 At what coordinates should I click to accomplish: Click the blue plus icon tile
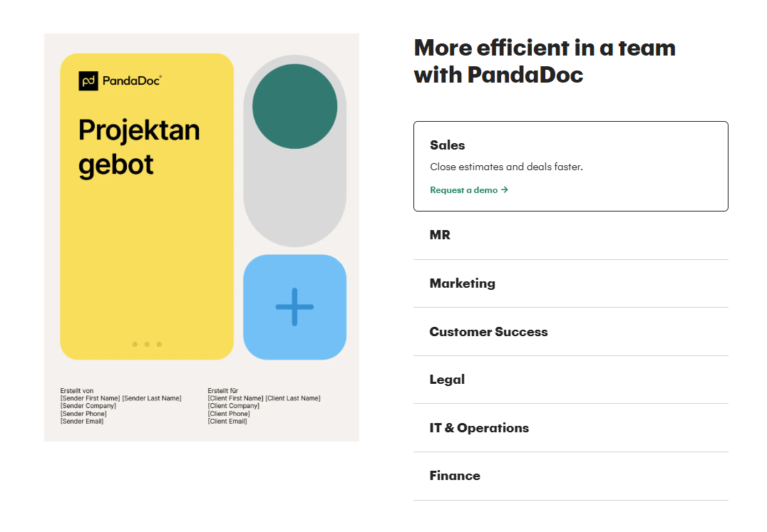pyautogui.click(x=294, y=307)
